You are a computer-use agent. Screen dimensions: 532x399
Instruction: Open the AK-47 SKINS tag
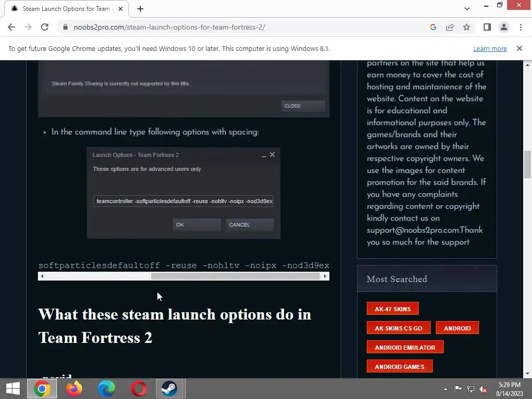click(x=393, y=309)
